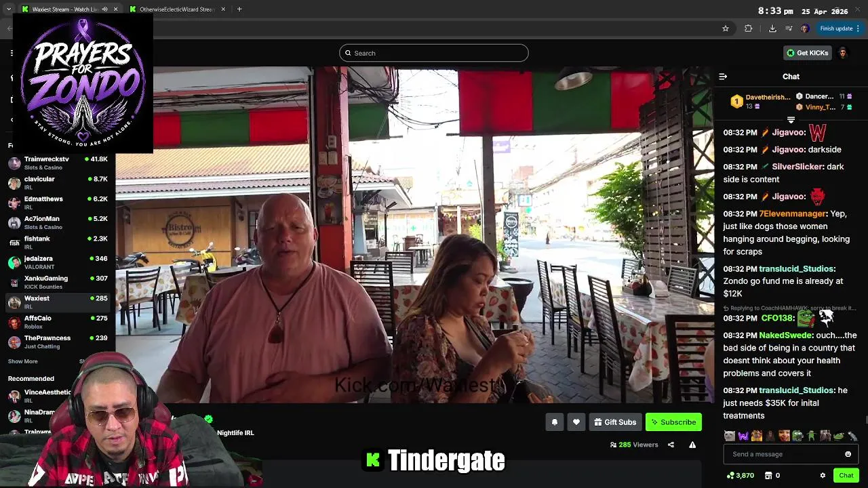
Task: Click the Gift Subs button
Action: coord(615,422)
